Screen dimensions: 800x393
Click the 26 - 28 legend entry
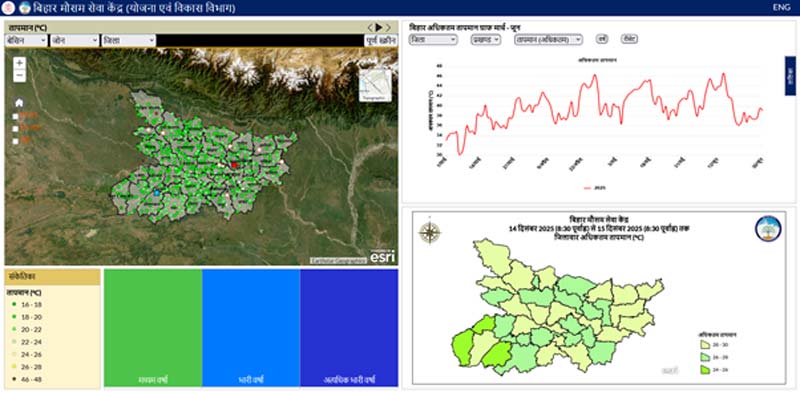click(x=27, y=366)
